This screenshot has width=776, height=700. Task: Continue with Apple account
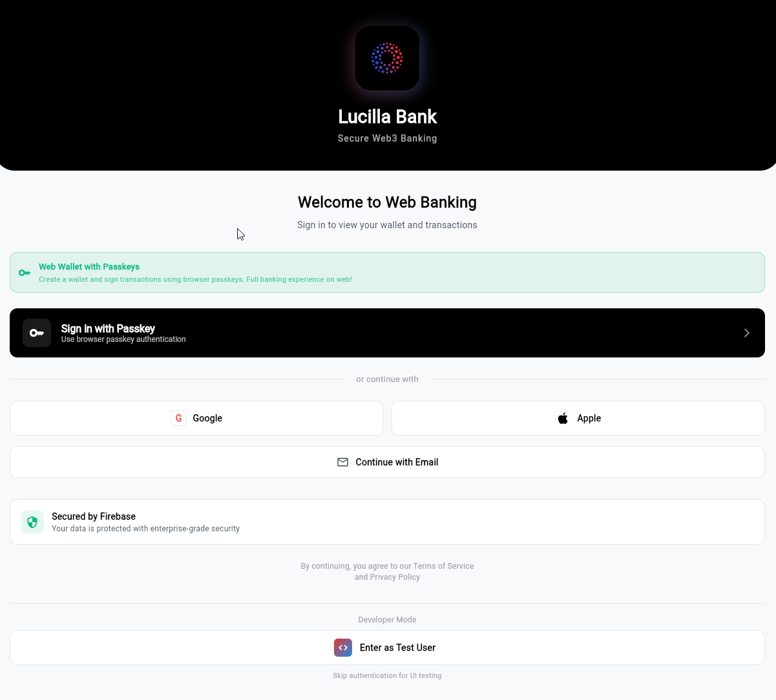(x=578, y=418)
